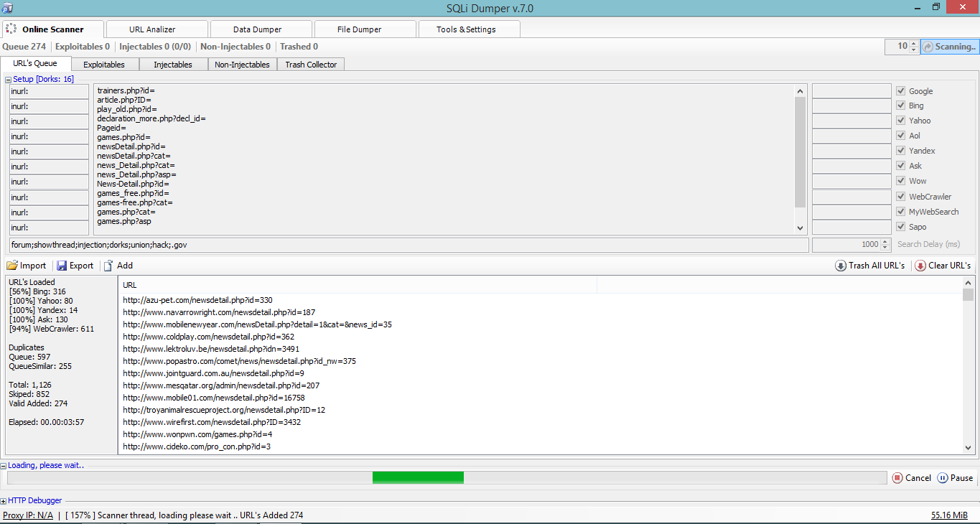Image resolution: width=980 pixels, height=524 pixels.
Task: Click the Add new URL icon
Action: [108, 265]
